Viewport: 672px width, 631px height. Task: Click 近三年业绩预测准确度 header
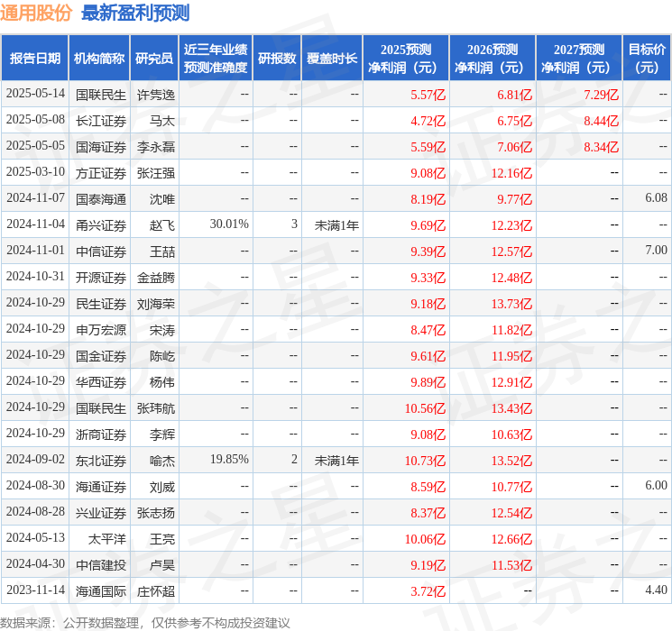point(216,59)
